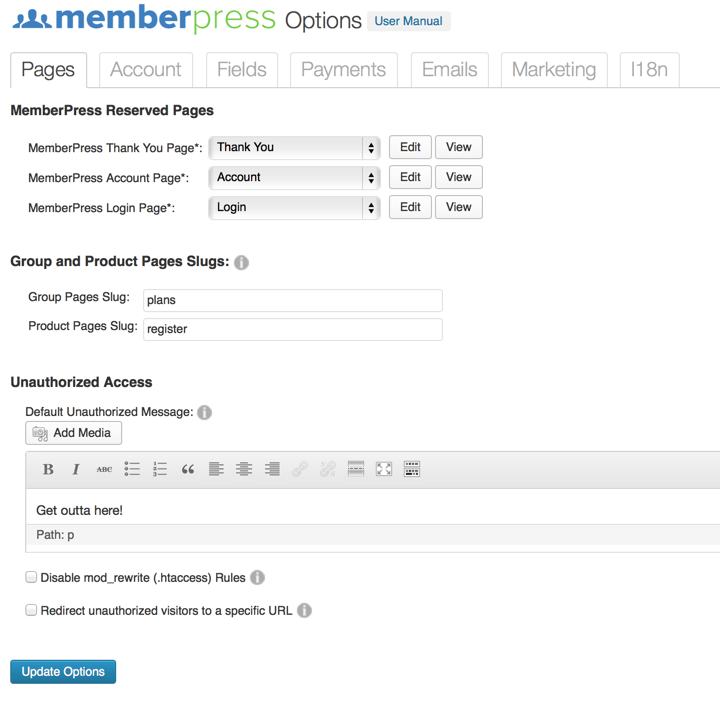Insert a numbered list
720x702 pixels.
[160, 469]
